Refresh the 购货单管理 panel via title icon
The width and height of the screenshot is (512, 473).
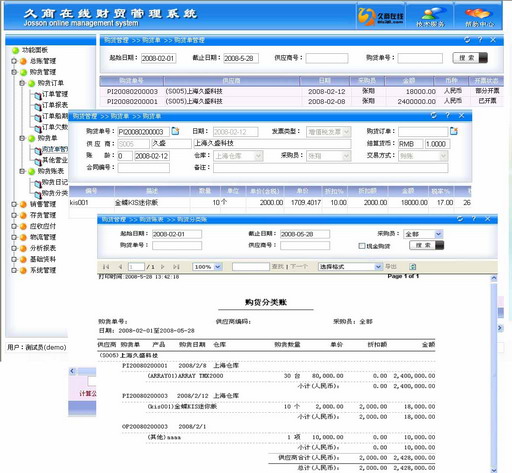(x=467, y=40)
